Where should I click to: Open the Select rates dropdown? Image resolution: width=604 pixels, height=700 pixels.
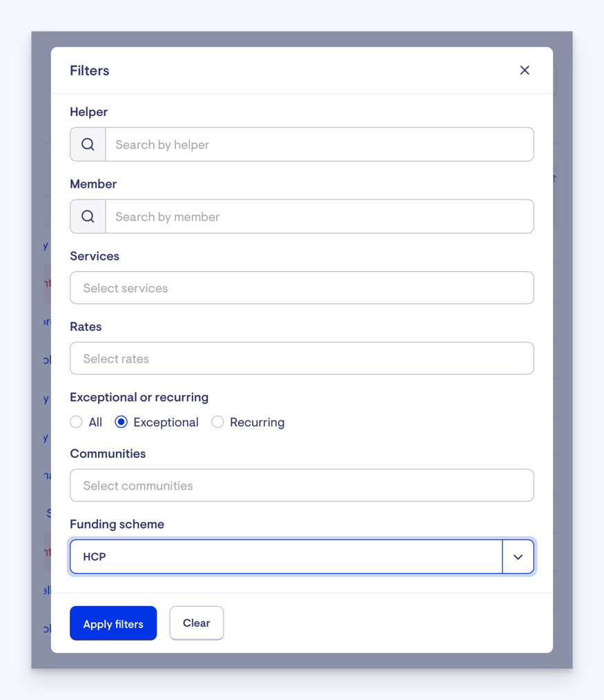[302, 358]
